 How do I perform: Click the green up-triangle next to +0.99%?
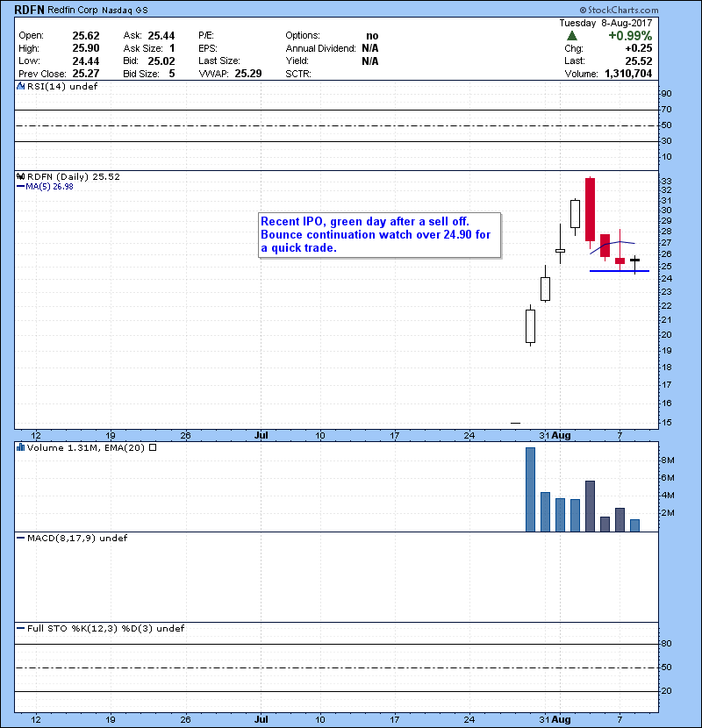coord(572,36)
